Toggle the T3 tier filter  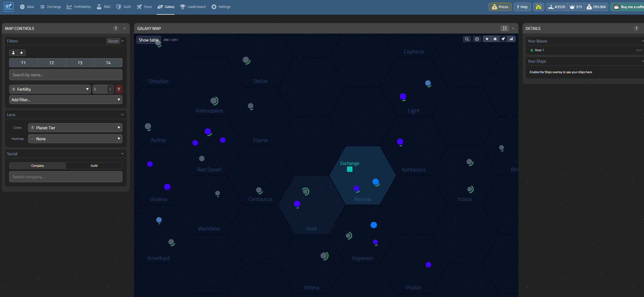pyautogui.click(x=80, y=63)
